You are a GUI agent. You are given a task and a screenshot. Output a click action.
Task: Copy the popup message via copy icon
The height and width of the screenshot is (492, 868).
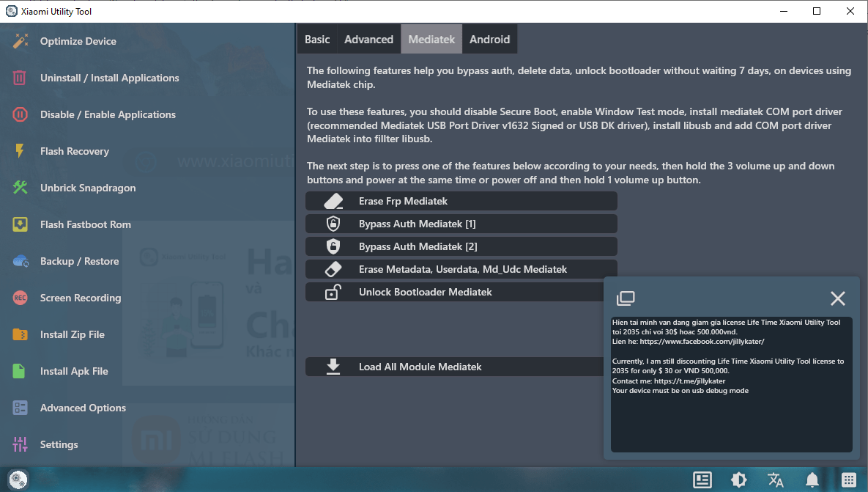pyautogui.click(x=626, y=298)
